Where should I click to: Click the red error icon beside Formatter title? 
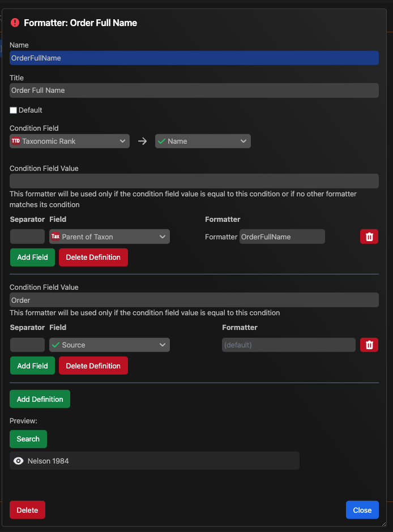click(15, 23)
